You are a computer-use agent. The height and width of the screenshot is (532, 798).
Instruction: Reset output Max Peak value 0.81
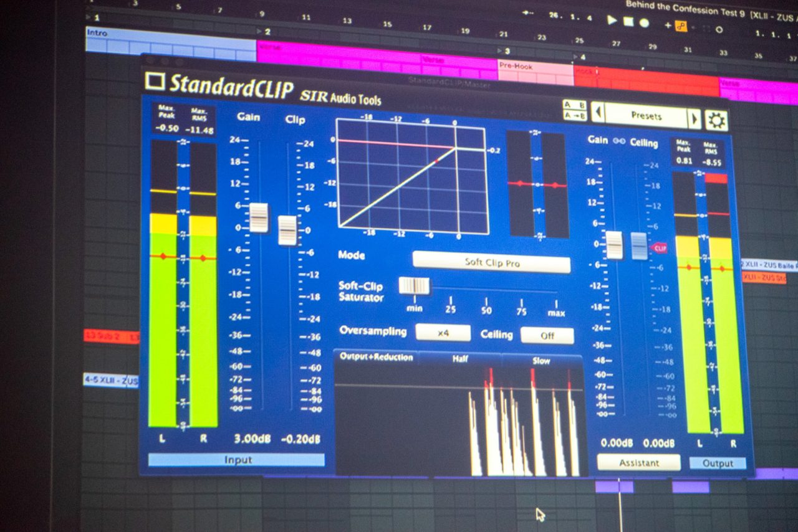684,161
